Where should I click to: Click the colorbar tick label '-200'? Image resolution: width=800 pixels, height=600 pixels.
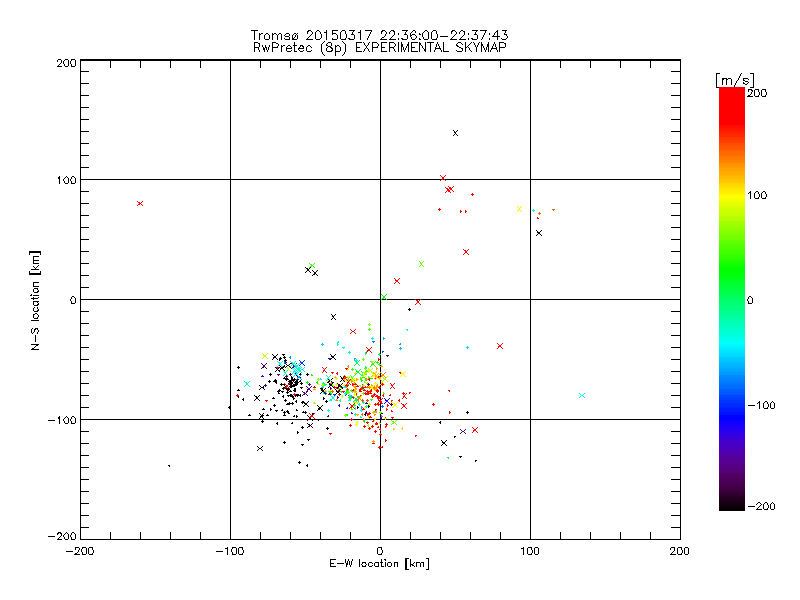point(761,506)
